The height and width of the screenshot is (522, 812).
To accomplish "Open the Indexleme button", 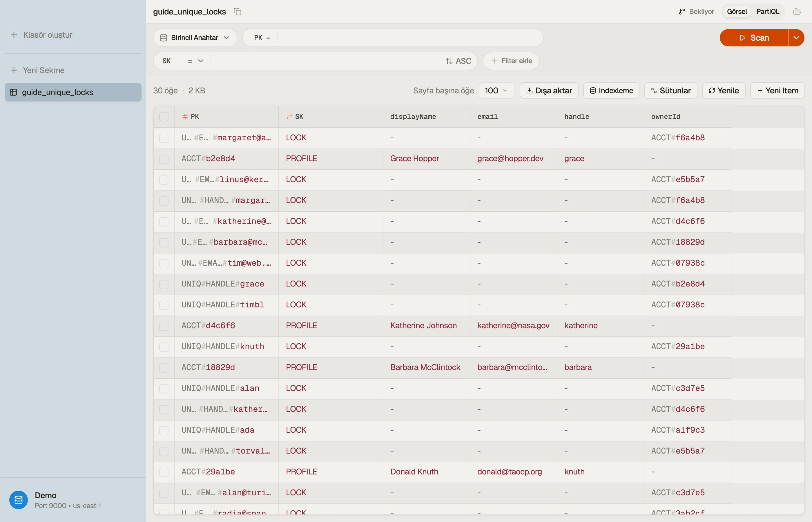I will click(611, 90).
